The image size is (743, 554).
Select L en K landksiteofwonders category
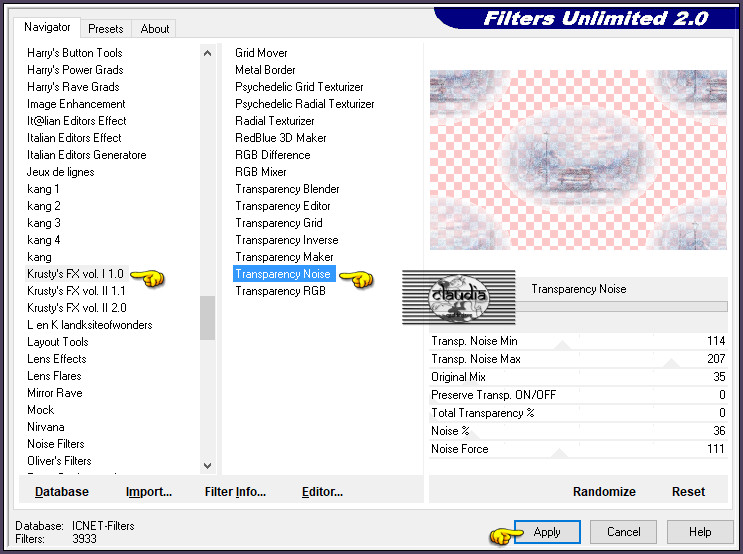[x=90, y=325]
